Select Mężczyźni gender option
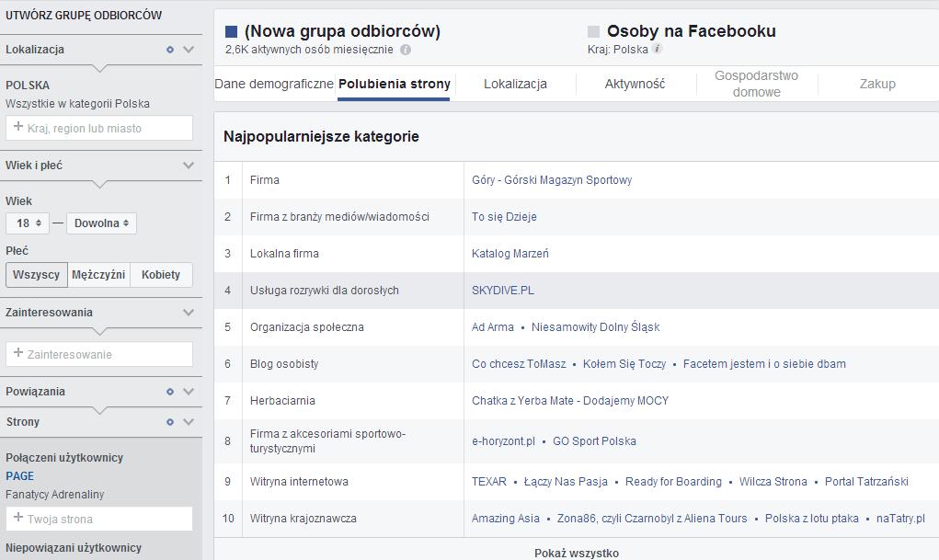939x560 pixels. tap(98, 275)
